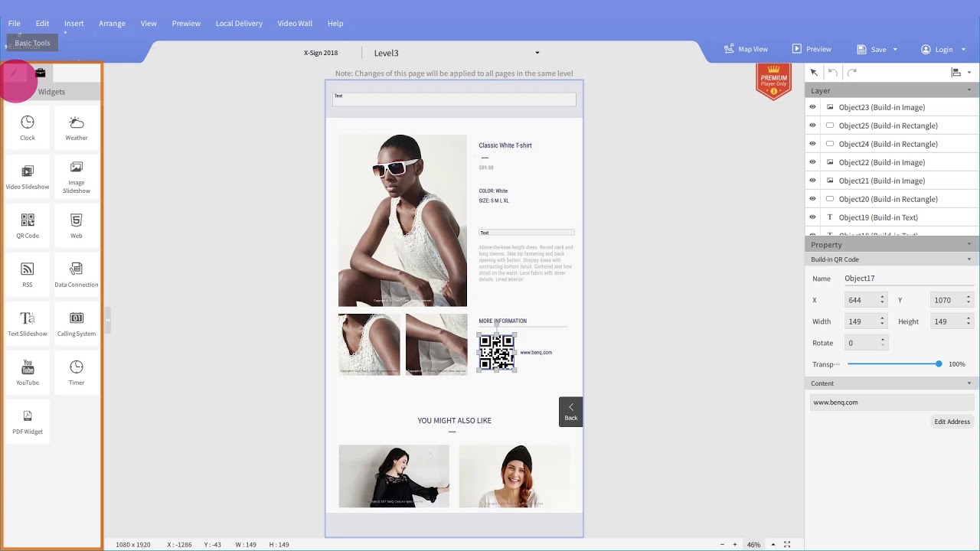The image size is (980, 551).
Task: Click the Premium Player Only badge
Action: pos(773,81)
